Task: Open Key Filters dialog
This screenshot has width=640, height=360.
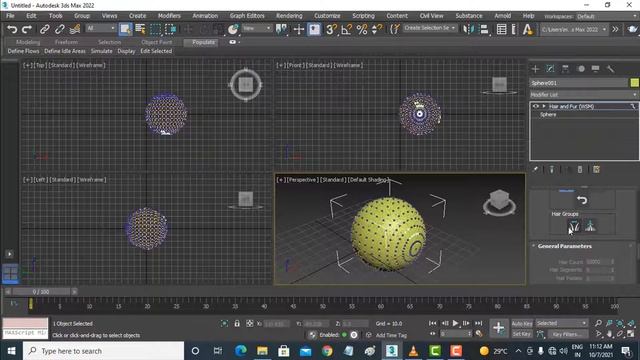Action: 567,334
